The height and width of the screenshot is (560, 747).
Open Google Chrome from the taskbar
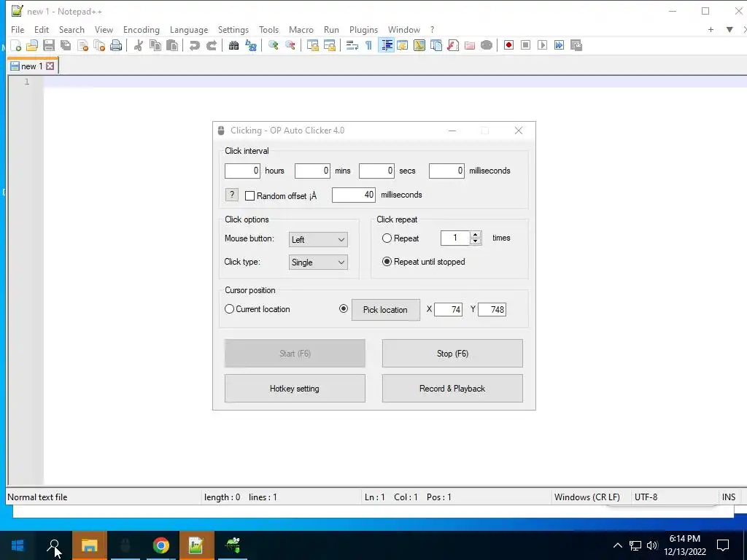[x=161, y=545]
